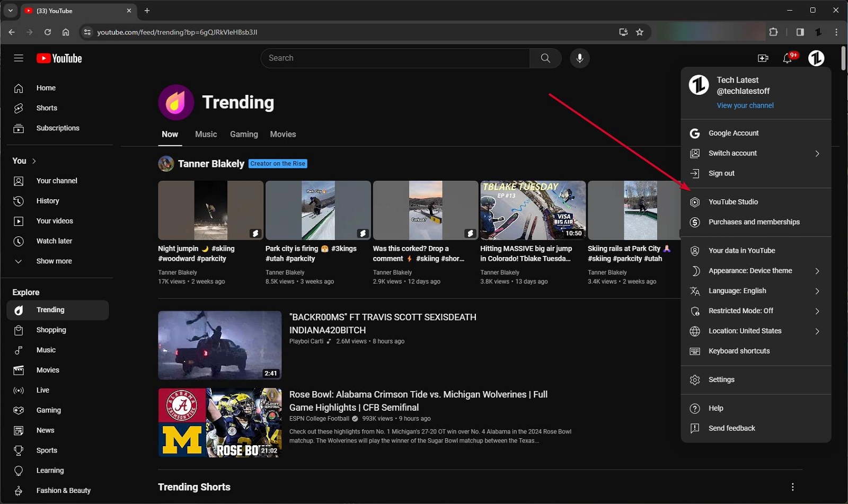The image size is (848, 504).
Task: Open Playboi Carti channel link
Action: click(x=306, y=341)
